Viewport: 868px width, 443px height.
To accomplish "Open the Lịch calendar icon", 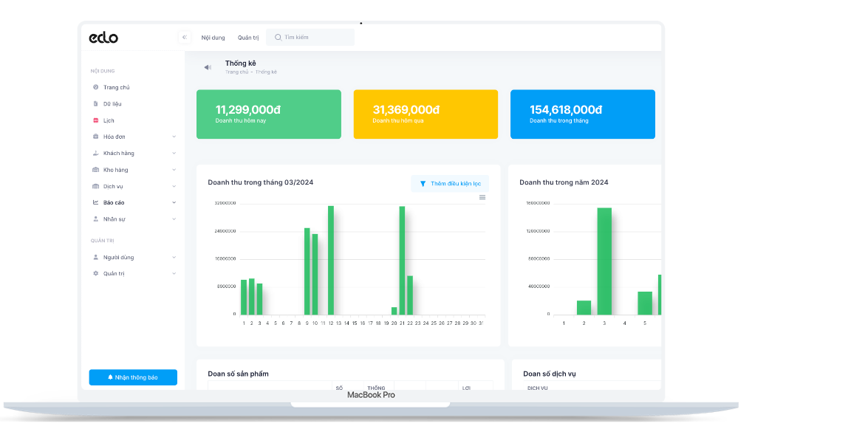I will (95, 120).
